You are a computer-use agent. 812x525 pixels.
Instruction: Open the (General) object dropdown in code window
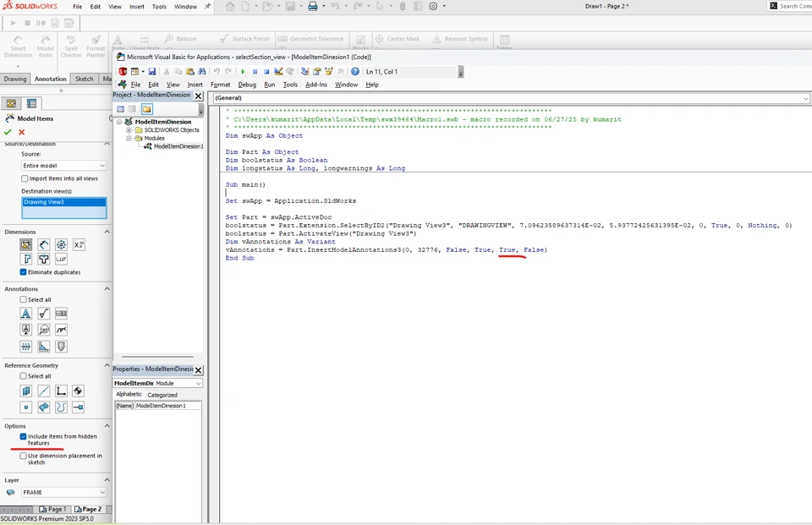click(511, 98)
